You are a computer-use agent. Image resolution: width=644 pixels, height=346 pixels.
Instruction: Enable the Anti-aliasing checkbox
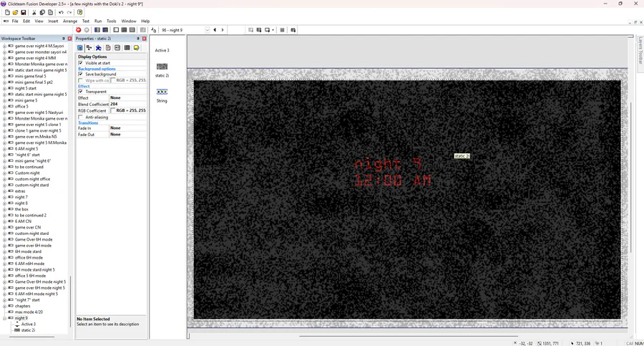click(80, 117)
